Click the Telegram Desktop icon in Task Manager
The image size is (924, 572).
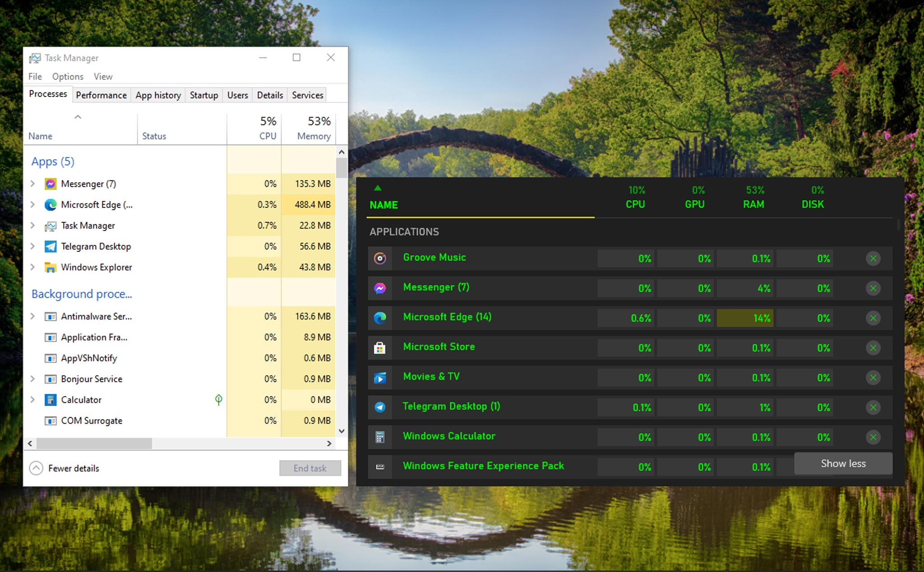click(x=50, y=246)
